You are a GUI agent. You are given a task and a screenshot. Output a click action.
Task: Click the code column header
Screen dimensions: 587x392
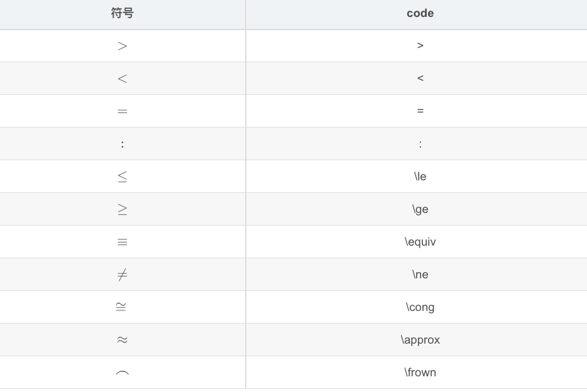pyautogui.click(x=420, y=13)
